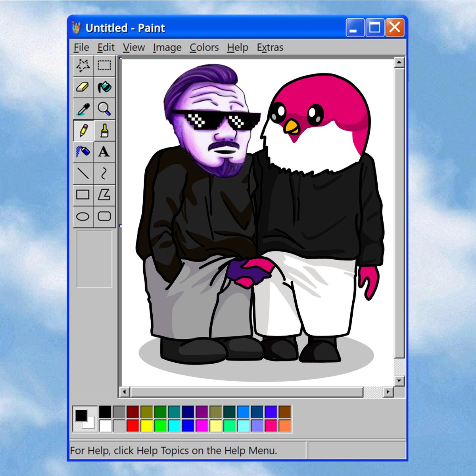
Task: Select the rectangular Select tool
Action: coord(104,65)
